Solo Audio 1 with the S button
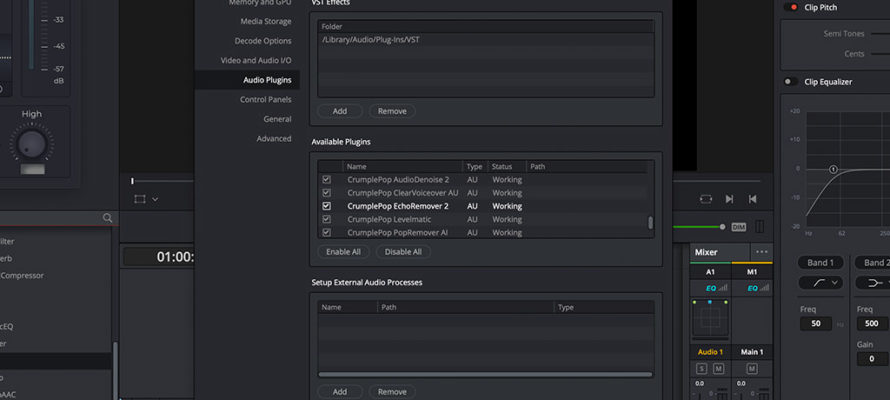The width and height of the screenshot is (890, 400). [x=702, y=369]
